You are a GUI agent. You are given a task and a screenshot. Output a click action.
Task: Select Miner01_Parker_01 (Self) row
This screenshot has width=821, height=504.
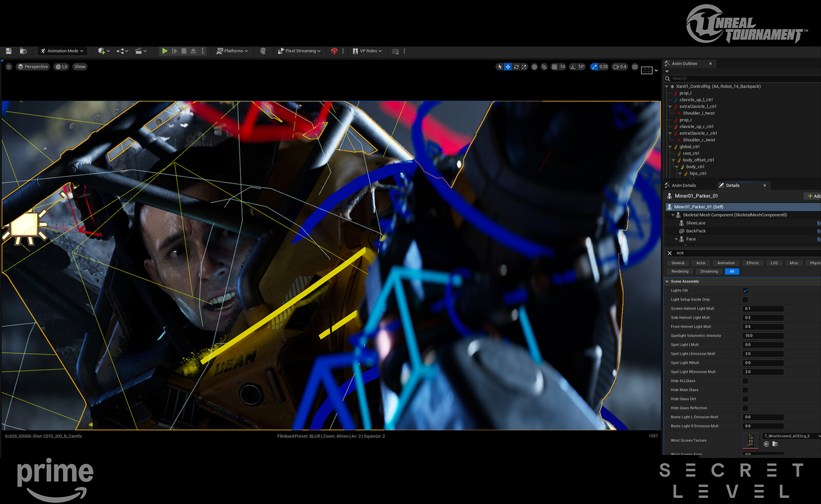[x=742, y=207]
